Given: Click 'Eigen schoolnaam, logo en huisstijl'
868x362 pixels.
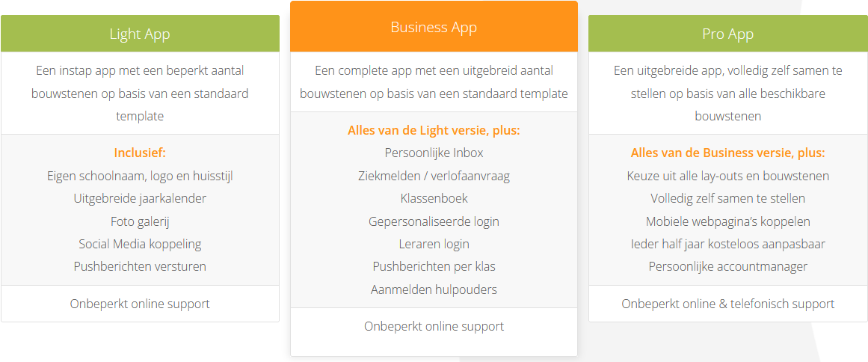Looking at the screenshot, I should click(x=140, y=176).
